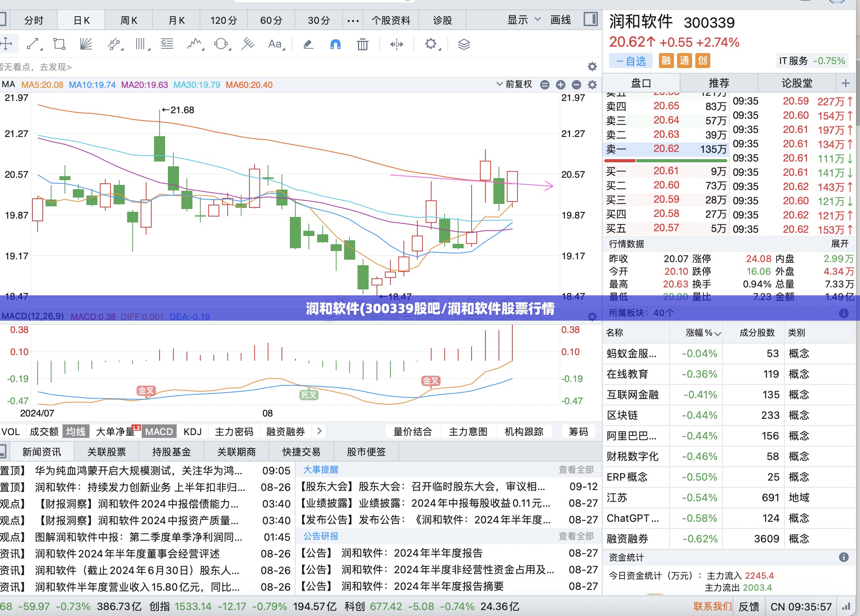Open the 显示 dropdown menu

pos(523,20)
